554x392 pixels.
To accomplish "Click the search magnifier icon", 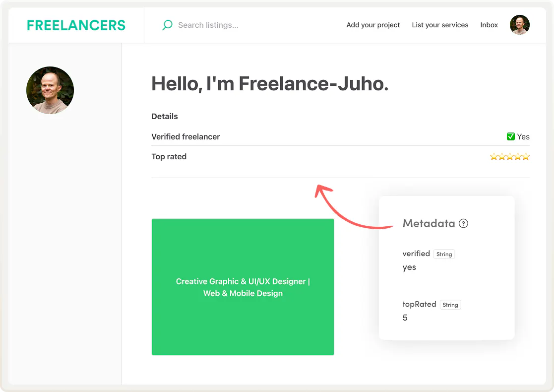I will pyautogui.click(x=167, y=25).
